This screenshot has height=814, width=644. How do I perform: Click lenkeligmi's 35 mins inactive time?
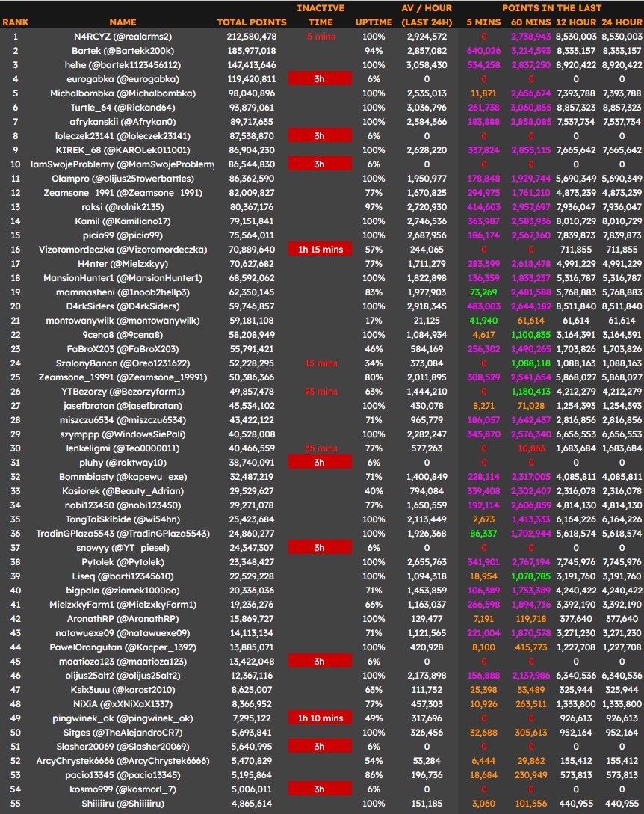321,448
